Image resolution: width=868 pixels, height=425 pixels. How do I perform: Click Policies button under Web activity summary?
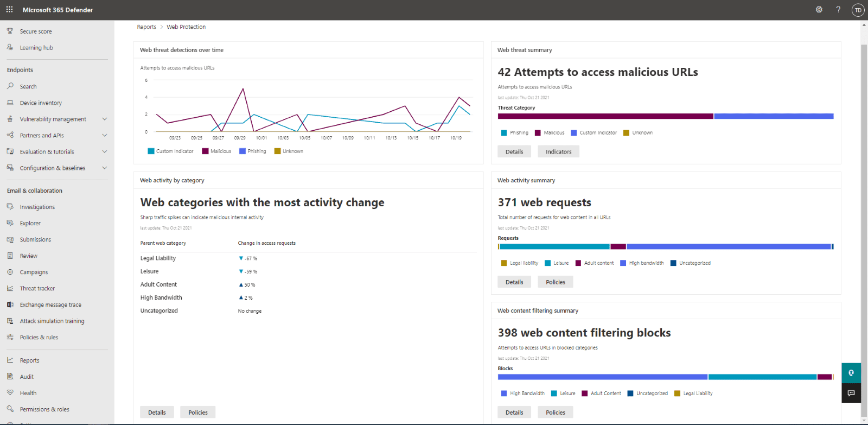(556, 282)
